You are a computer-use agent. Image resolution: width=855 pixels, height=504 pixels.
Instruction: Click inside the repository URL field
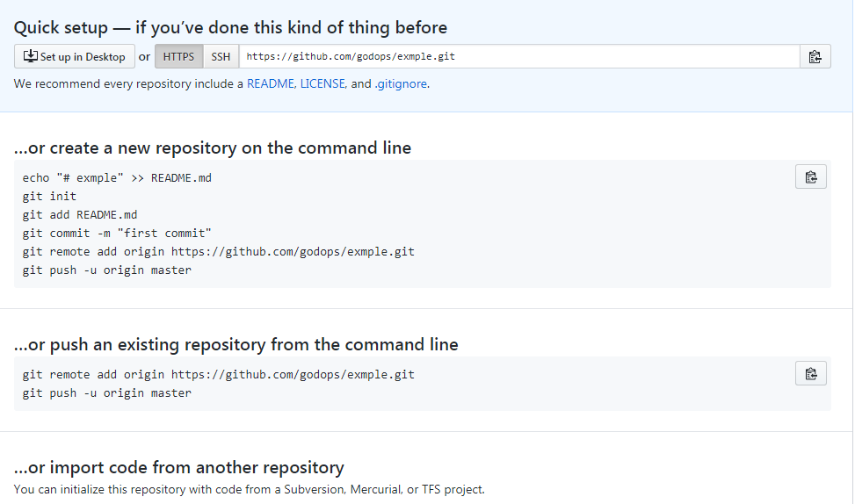519,57
